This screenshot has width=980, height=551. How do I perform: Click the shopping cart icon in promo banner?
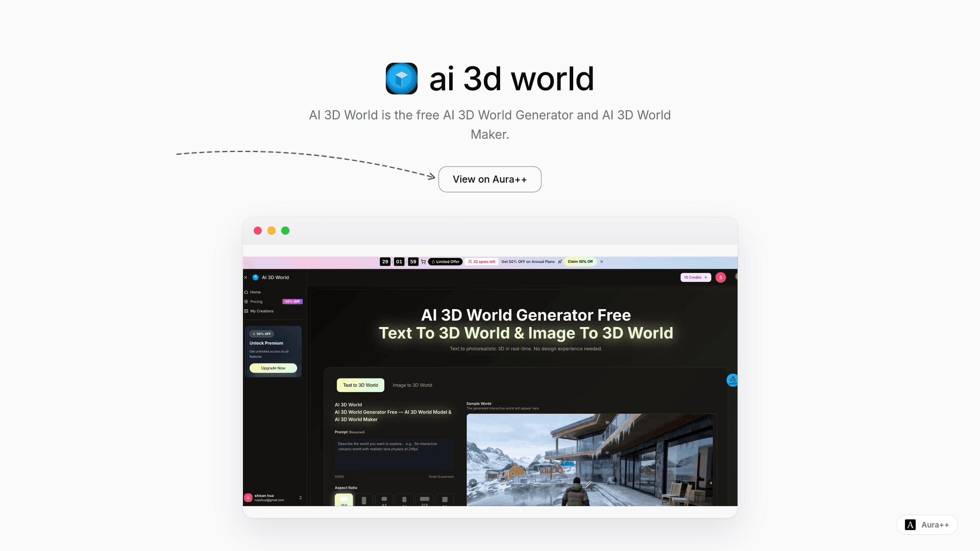click(423, 262)
